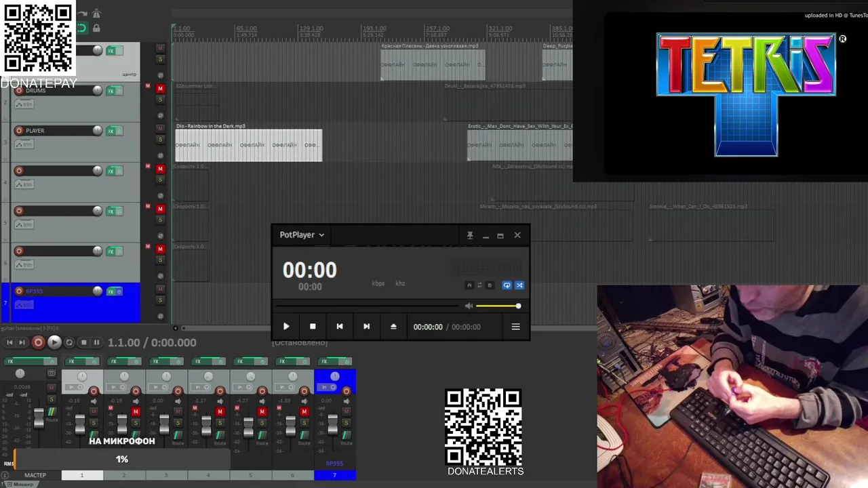Toggle phase invert on PLAYER track
Screen dimensions: 868x488
pyautogui.click(x=161, y=155)
